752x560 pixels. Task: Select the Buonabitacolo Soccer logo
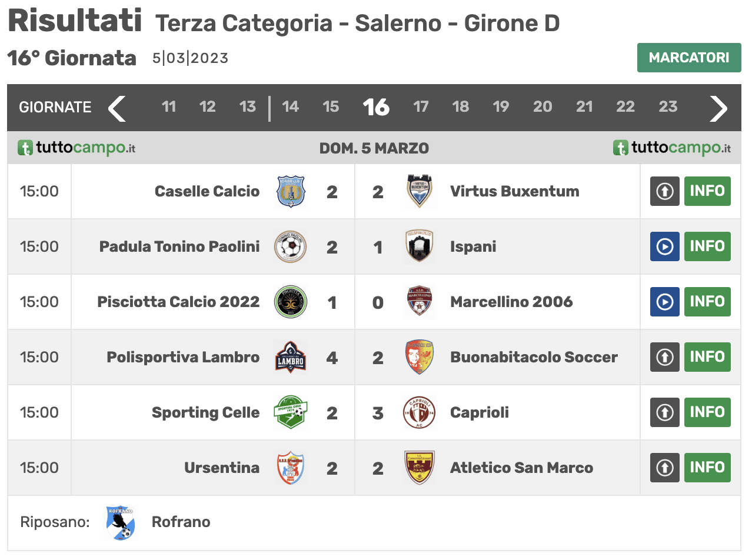(x=420, y=357)
